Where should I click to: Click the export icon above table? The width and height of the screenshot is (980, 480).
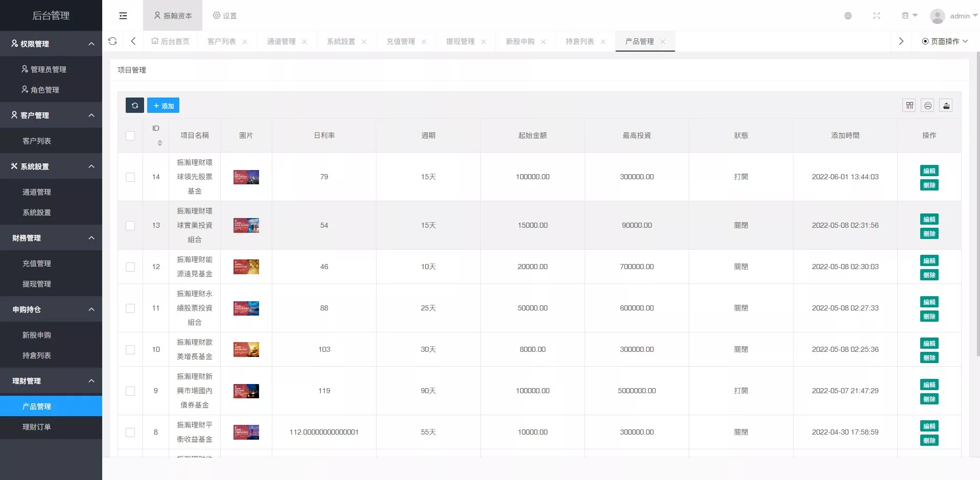click(x=946, y=105)
